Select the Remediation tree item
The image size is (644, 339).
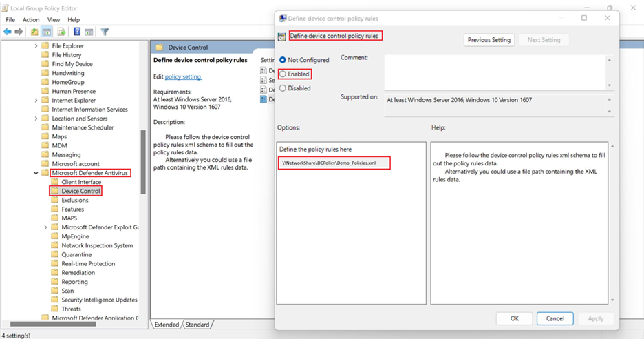point(78,272)
